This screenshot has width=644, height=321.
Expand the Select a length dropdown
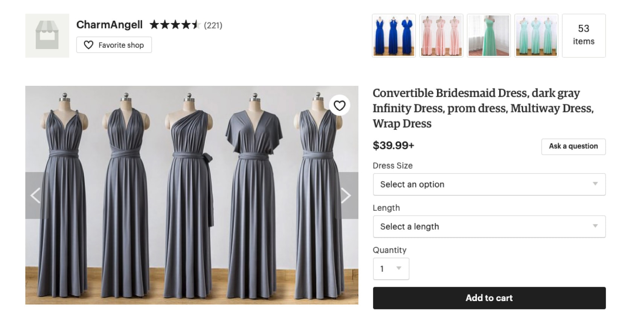[x=489, y=226]
